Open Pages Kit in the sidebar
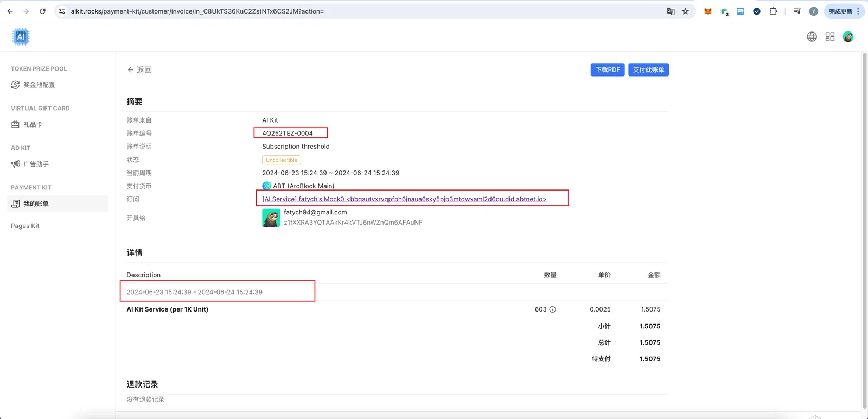 [x=25, y=226]
